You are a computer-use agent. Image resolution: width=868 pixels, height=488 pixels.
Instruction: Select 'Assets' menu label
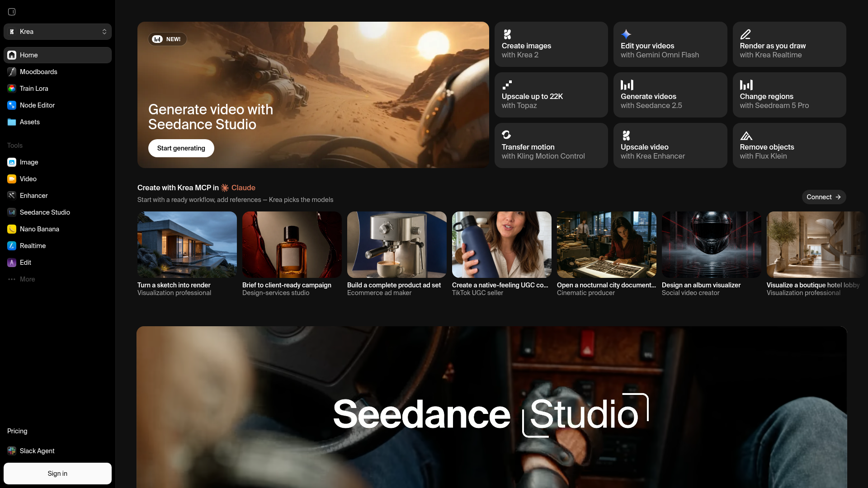[30, 122]
